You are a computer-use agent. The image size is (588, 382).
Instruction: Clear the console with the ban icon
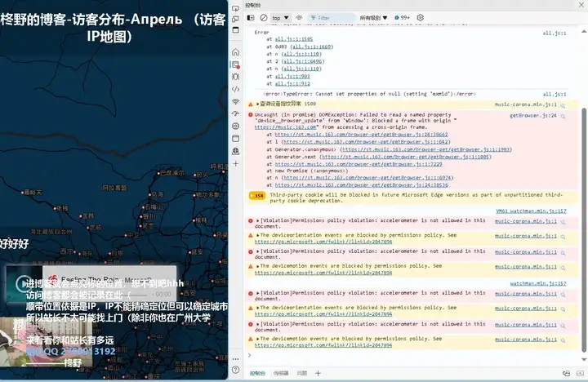[x=264, y=18]
